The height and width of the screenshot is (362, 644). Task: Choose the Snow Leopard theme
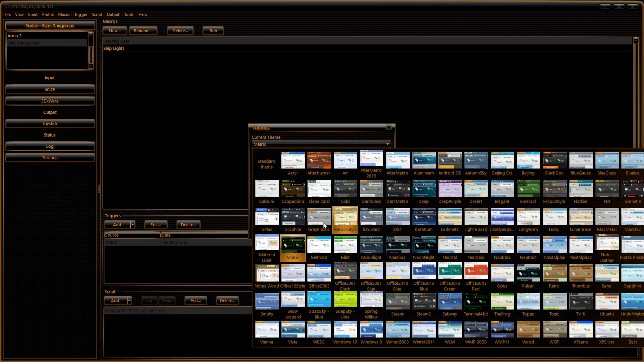point(293,305)
